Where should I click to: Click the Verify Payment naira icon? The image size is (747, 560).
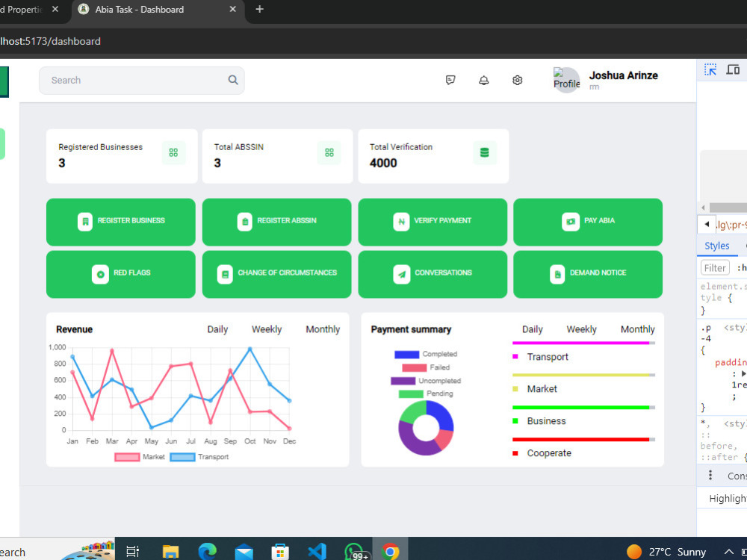pos(401,222)
